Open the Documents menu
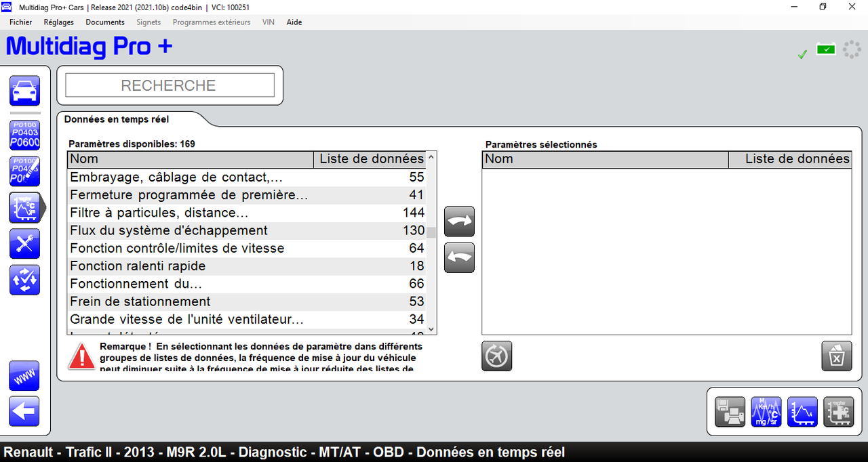868x462 pixels. pyautogui.click(x=105, y=22)
